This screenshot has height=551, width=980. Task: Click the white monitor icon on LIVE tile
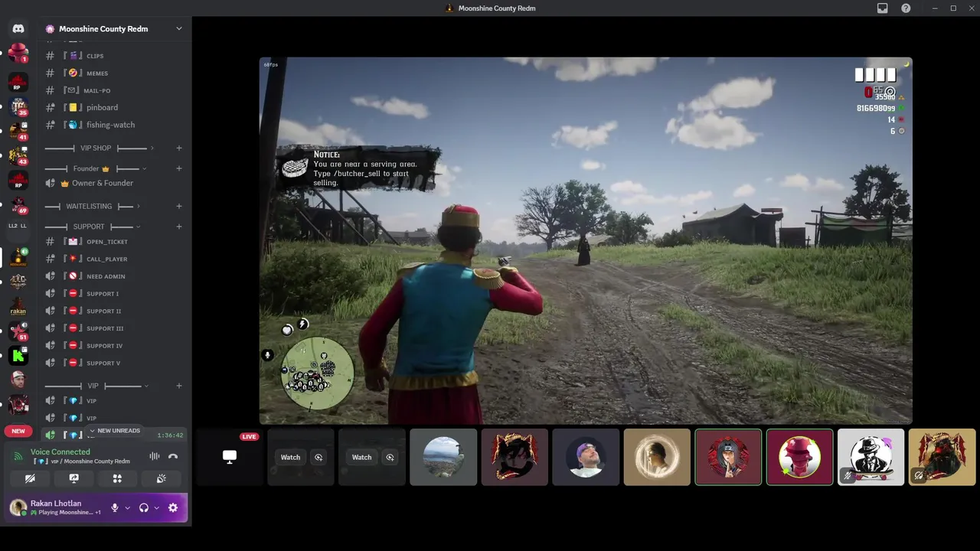coord(229,457)
